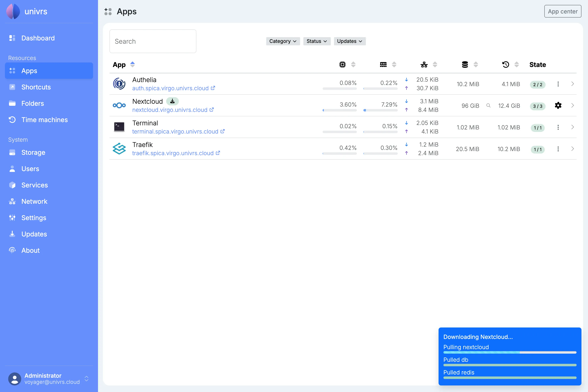Screen dimensions: 588x392
Task: Click Authelia 2 / 2 state badge
Action: point(538,85)
